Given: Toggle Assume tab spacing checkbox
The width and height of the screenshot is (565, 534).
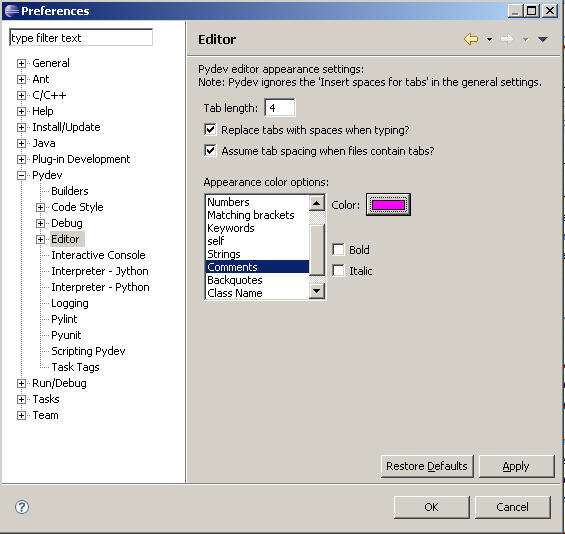Looking at the screenshot, I should (210, 151).
